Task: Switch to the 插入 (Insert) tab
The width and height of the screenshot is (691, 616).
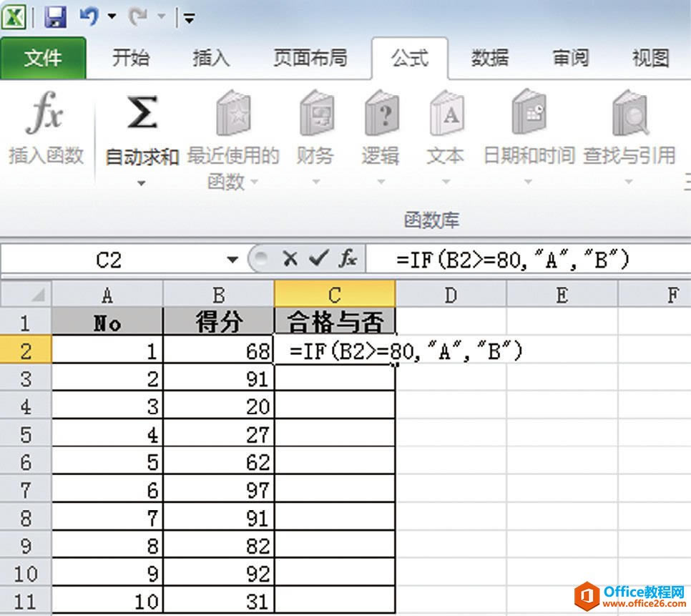Action: tap(211, 58)
